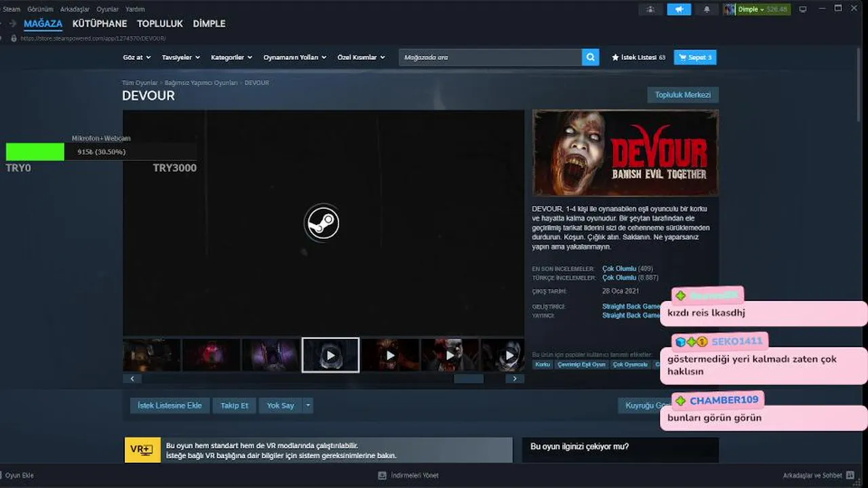The image size is (868, 488).
Task: Switch to the MAĞAZA tab
Action: (x=43, y=23)
